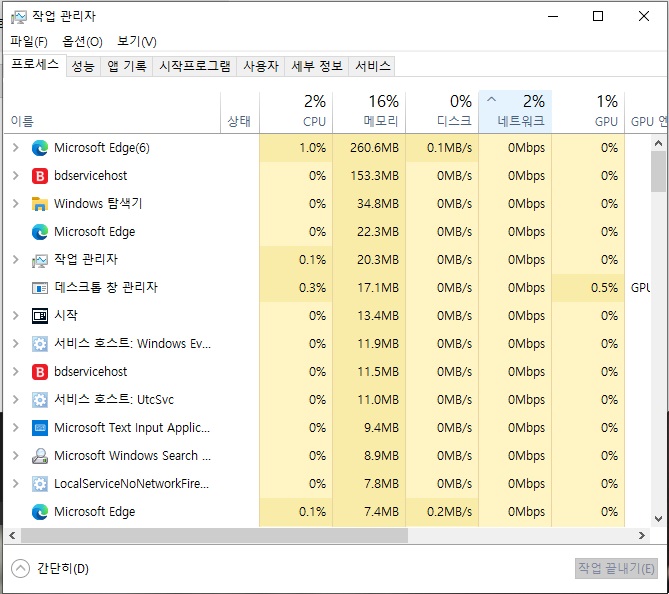The height and width of the screenshot is (594, 669).
Task: Maximize the Task Manager window
Action: [598, 16]
